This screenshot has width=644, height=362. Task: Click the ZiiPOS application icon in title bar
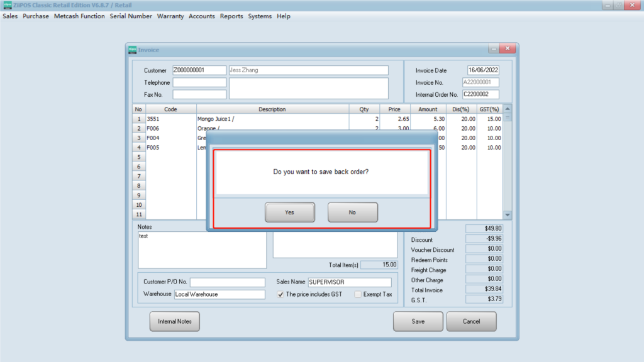coord(7,5)
